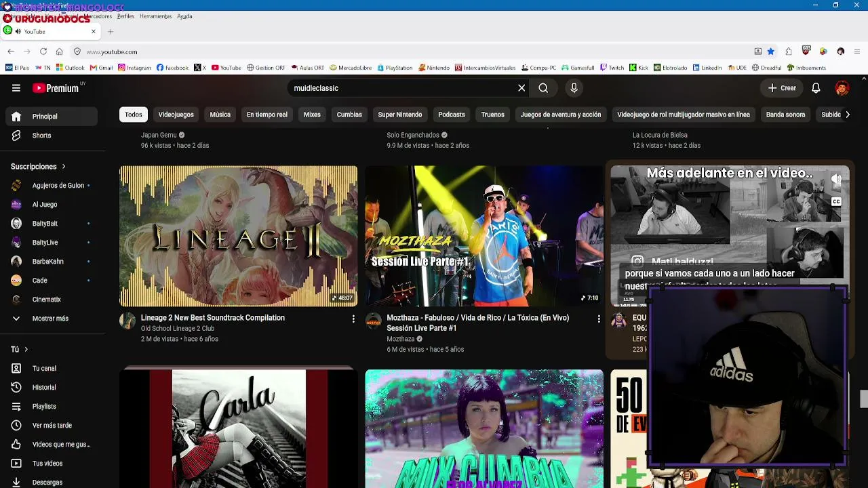The height and width of the screenshot is (488, 868).
Task: Open the Firefox extensions puzzle icon
Action: pyautogui.click(x=789, y=52)
